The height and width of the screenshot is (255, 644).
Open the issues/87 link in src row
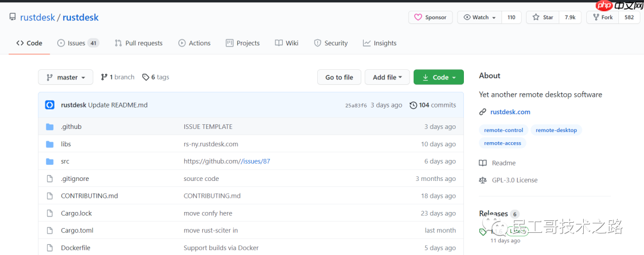tap(256, 161)
